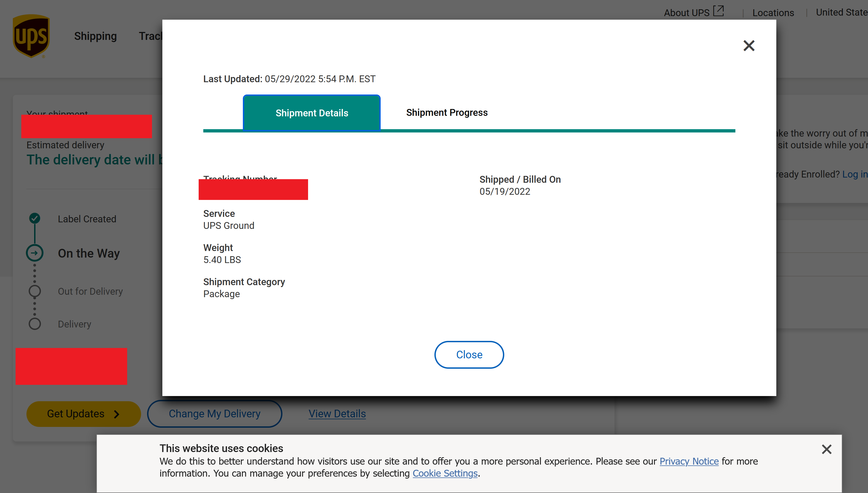The height and width of the screenshot is (493, 868).
Task: Click the Out for Delivery step circle
Action: coord(34,291)
